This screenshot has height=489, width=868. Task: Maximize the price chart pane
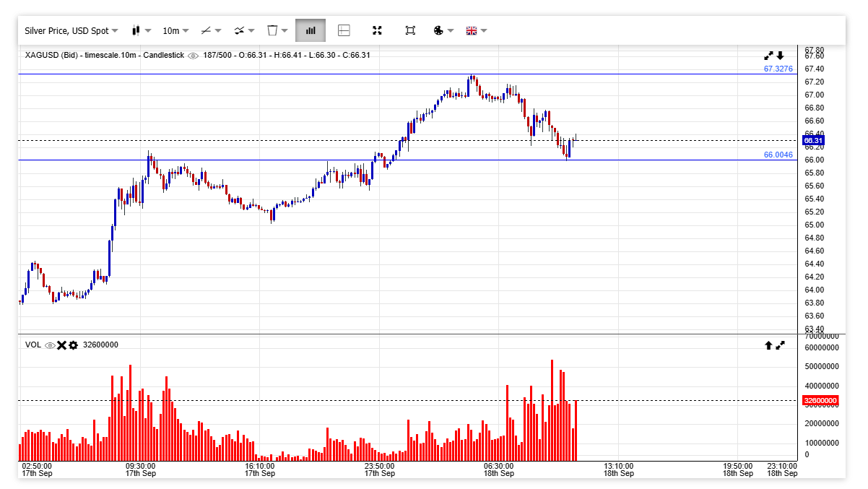769,56
